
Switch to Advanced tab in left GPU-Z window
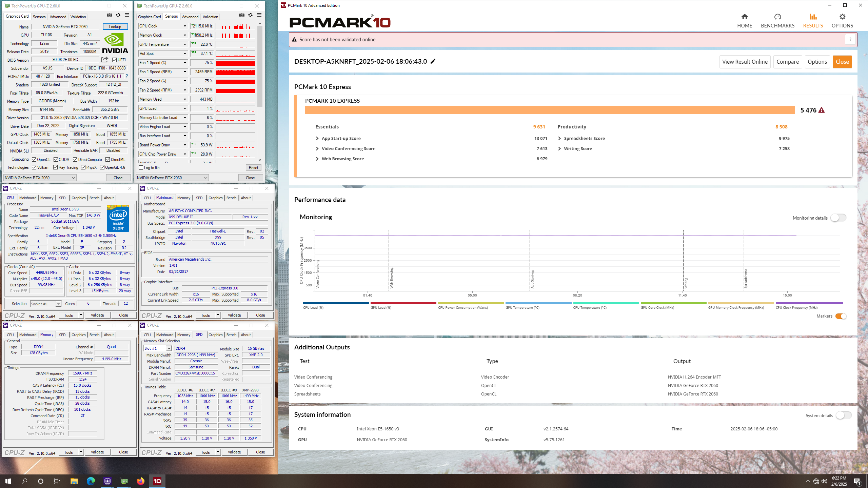58,17
